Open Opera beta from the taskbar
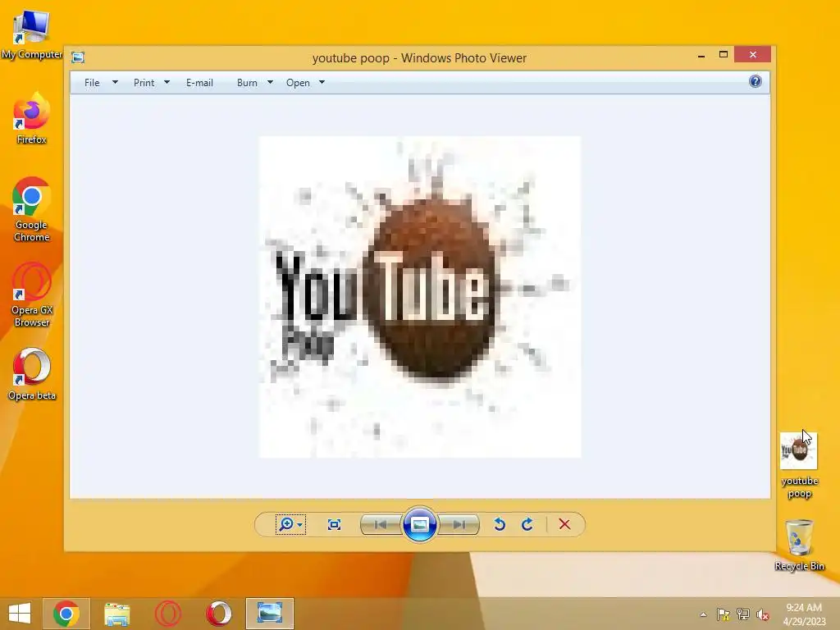 pyautogui.click(x=218, y=614)
